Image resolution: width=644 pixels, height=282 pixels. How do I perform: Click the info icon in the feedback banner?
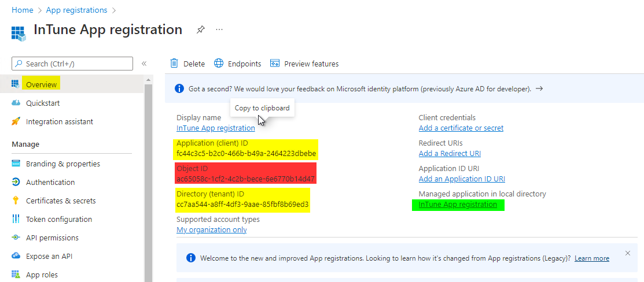[x=179, y=88]
